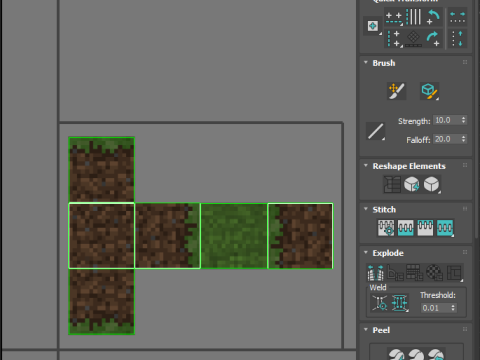Select the Target Weld tool

380,303
